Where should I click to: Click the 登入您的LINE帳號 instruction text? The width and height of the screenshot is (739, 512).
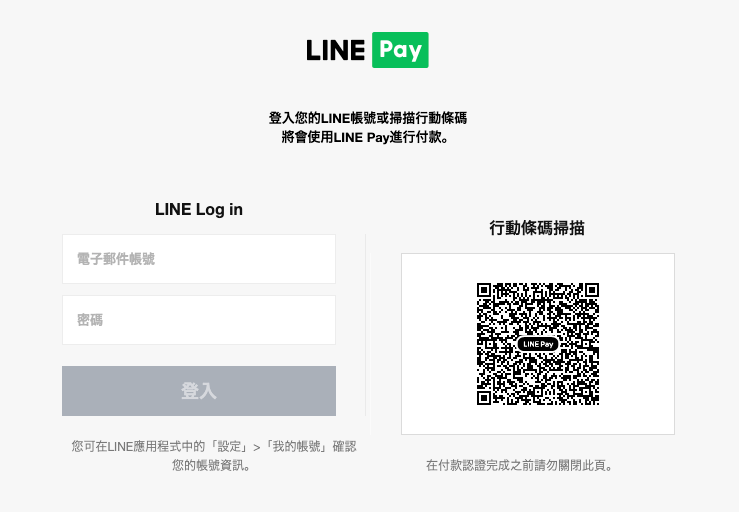pos(368,118)
